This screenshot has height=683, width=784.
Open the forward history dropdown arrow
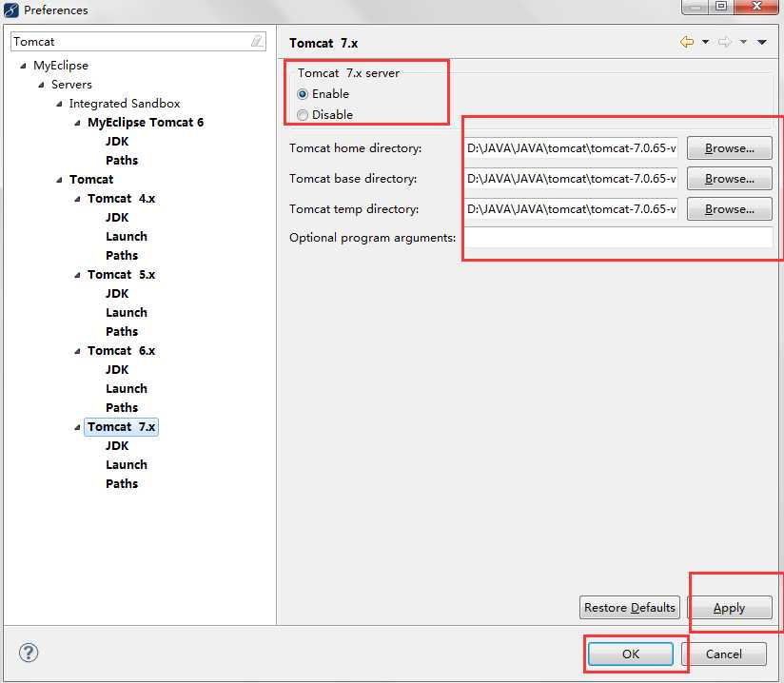click(x=743, y=42)
